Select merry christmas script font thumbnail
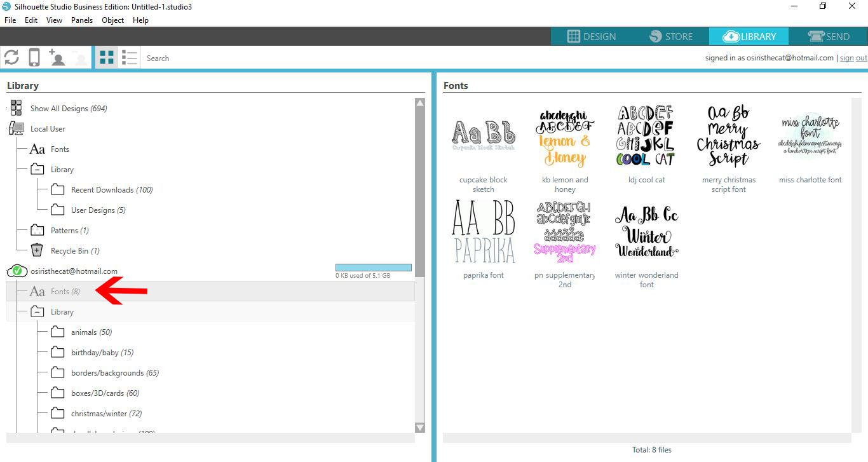 [728, 136]
